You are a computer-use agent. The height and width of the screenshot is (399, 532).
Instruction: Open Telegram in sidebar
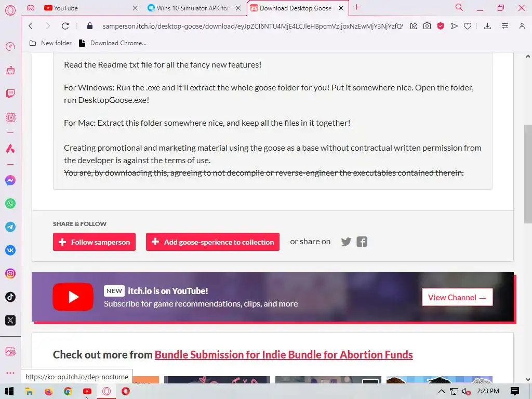click(10, 227)
